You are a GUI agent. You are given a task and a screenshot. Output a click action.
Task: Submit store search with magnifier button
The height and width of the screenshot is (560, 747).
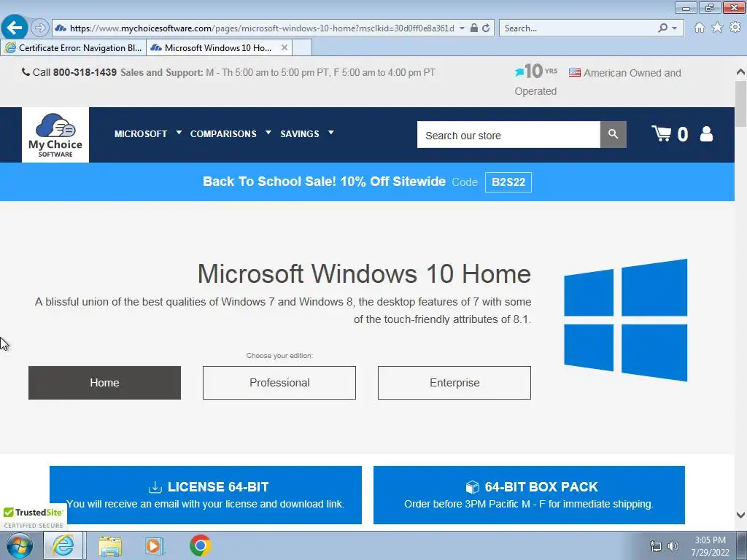click(x=613, y=135)
